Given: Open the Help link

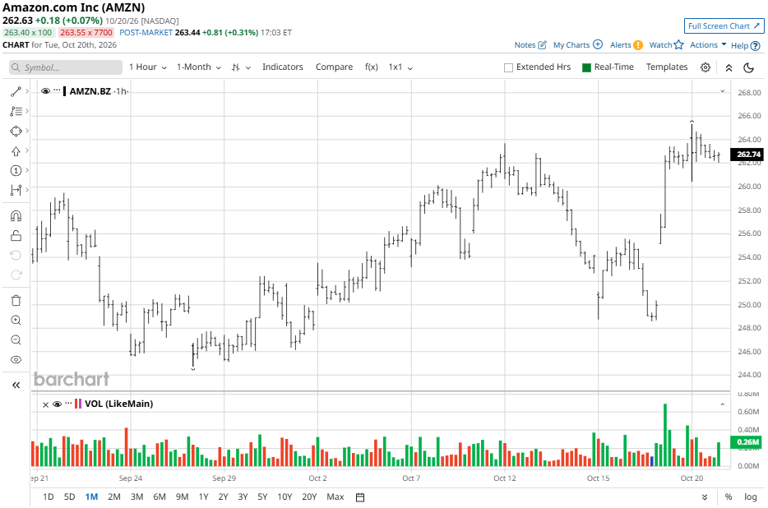Looking at the screenshot, I should pos(745,46).
